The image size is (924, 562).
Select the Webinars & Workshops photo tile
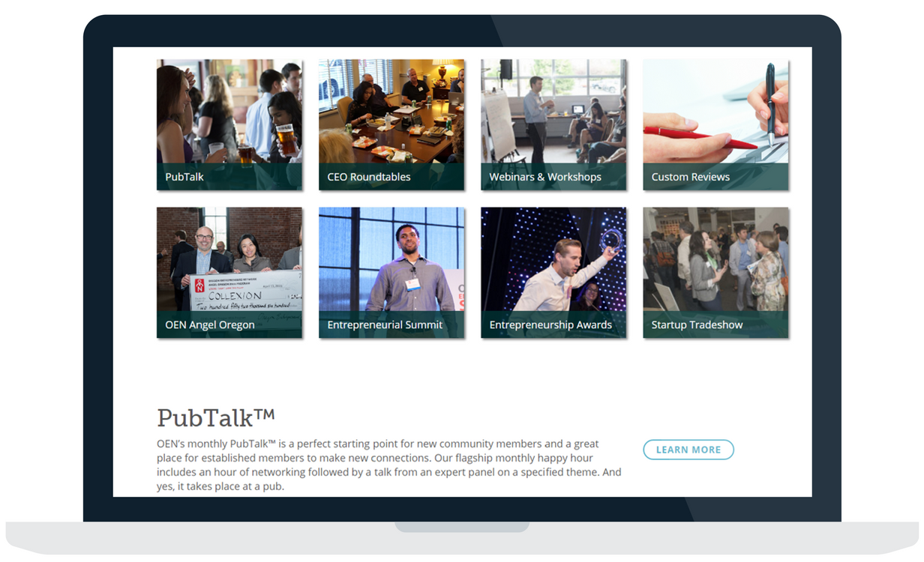[x=553, y=124]
